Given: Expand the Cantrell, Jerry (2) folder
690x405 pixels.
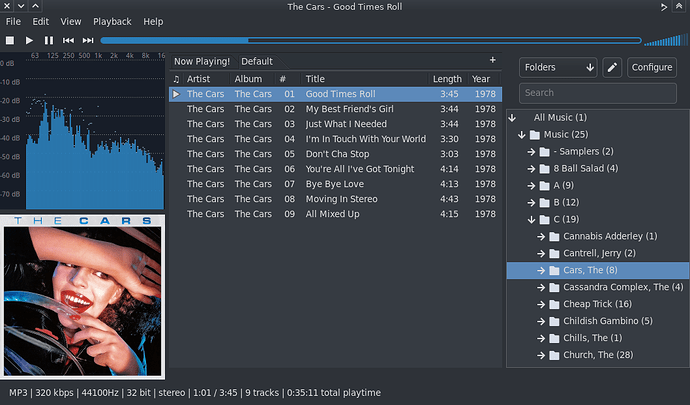Looking at the screenshot, I should [541, 254].
